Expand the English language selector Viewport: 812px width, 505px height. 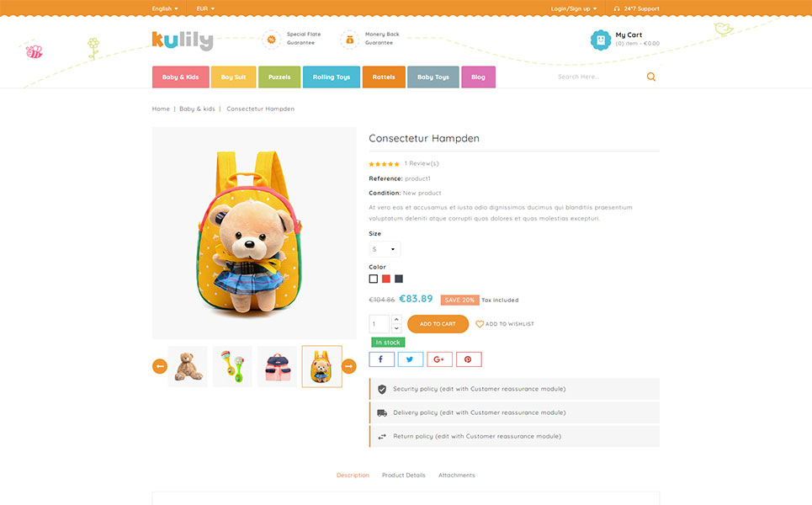point(165,8)
